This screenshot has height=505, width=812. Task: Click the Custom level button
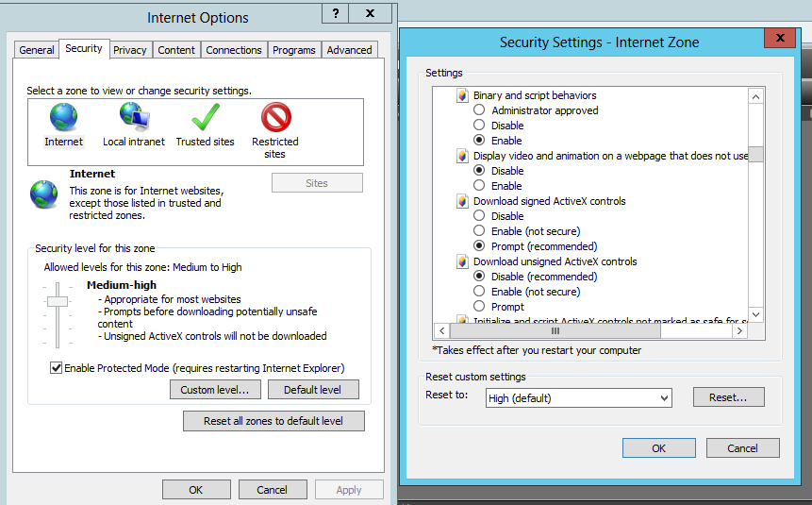(215, 390)
